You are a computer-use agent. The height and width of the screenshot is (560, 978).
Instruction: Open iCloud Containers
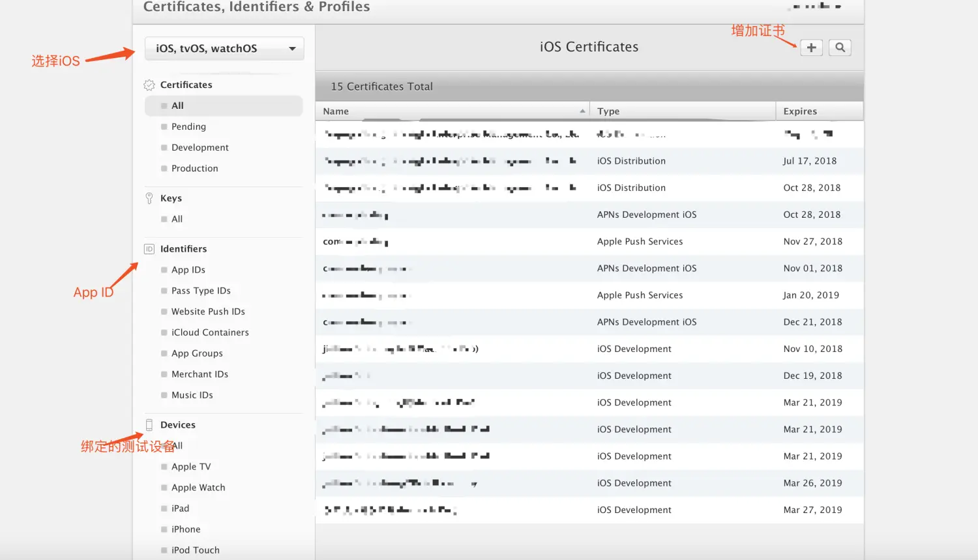(x=210, y=332)
